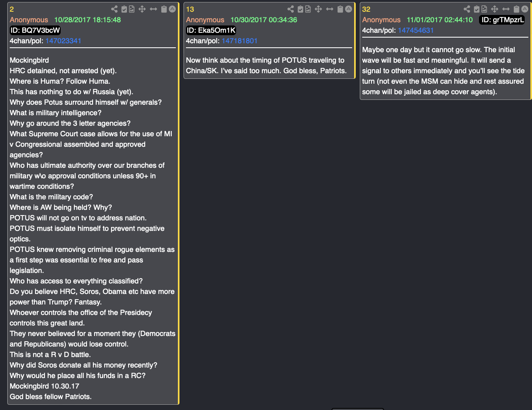The image size is (532, 410).
Task: Click the four-arrow move icon on post 13
Action: pyautogui.click(x=318, y=9)
